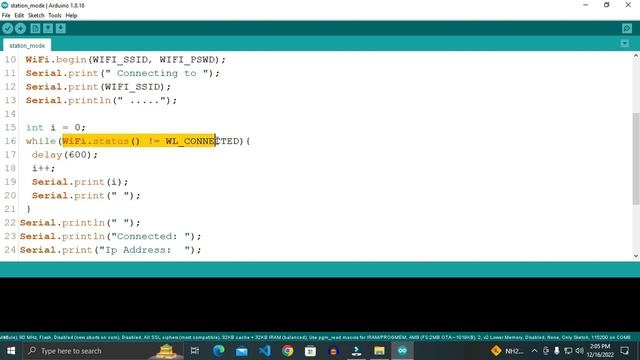Image resolution: width=640 pixels, height=360 pixels.
Task: Show hidden system tray icons chevron
Action: tap(534, 351)
